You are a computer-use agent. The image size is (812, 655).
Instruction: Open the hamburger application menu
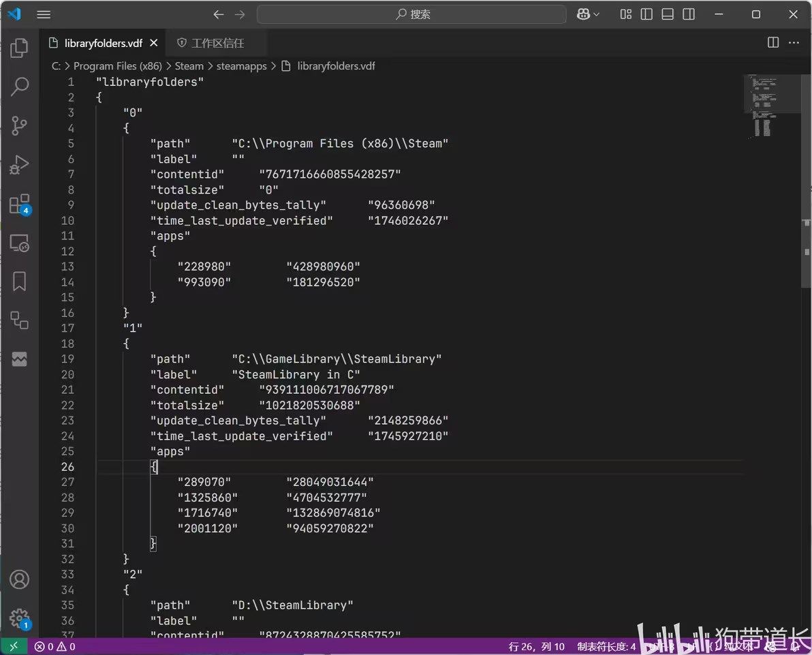[44, 14]
